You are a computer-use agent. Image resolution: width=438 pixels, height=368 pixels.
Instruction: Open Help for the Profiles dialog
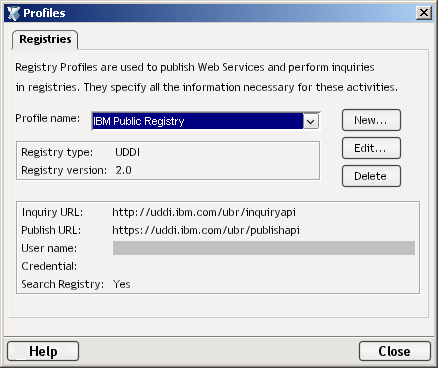tap(43, 351)
